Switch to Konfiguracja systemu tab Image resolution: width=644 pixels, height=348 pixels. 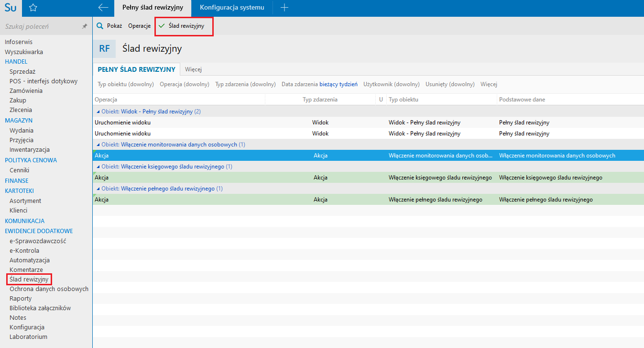pos(232,8)
